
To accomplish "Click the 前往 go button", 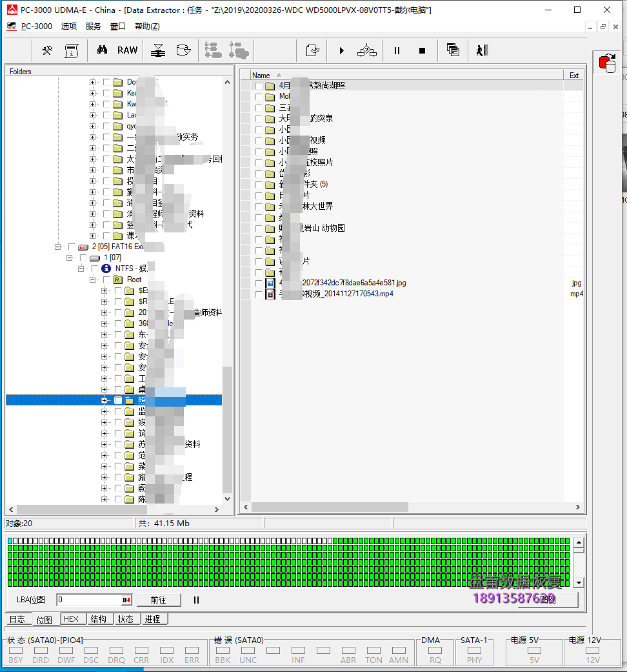I will point(159,600).
